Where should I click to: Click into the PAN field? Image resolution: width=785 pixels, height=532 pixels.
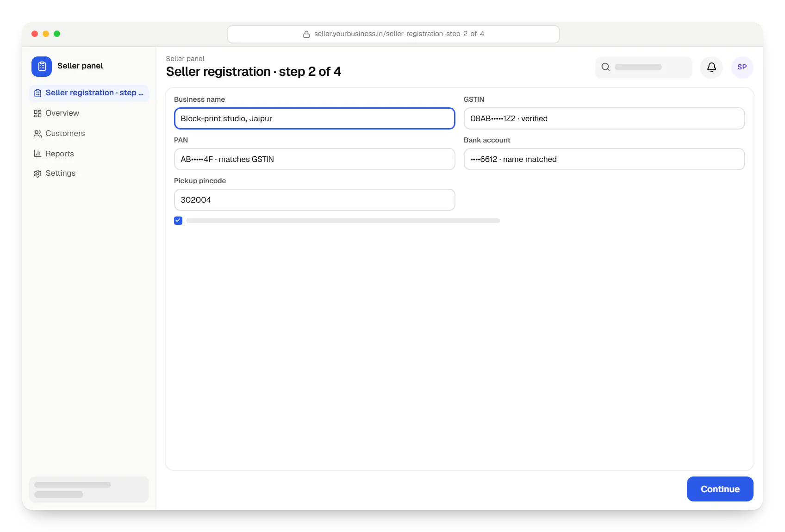(315, 159)
